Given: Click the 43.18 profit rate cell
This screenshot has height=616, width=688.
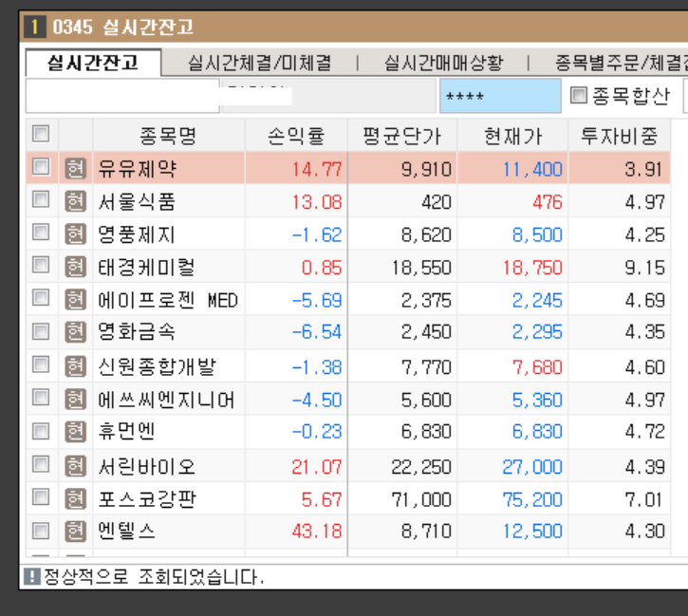Looking at the screenshot, I should (x=296, y=531).
